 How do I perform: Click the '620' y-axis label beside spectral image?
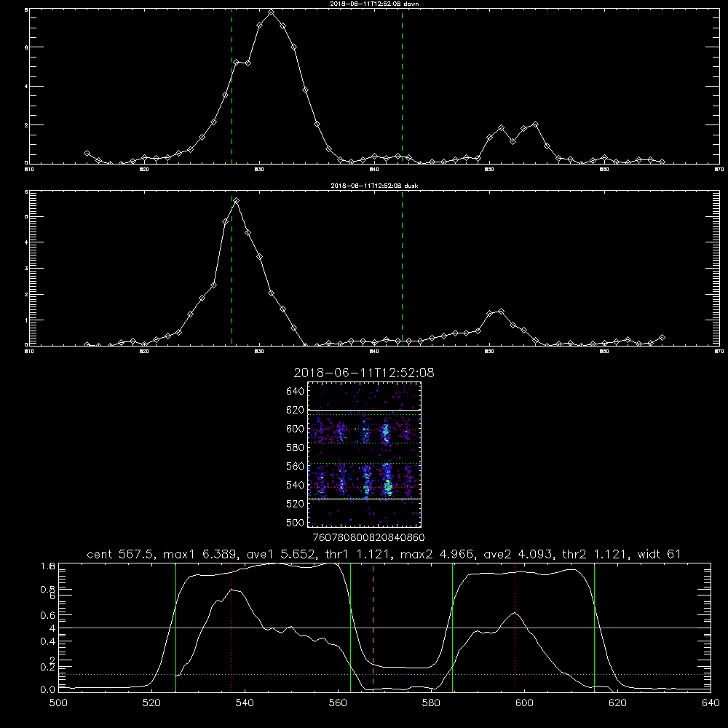296,410
